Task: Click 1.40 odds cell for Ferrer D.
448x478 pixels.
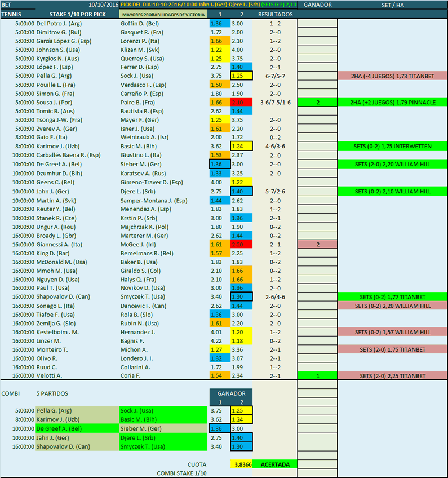Action: pyautogui.click(x=241, y=67)
